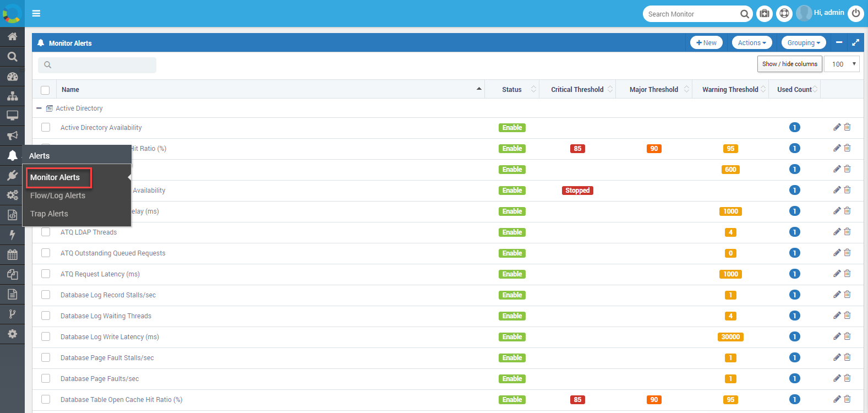Screen dimensions: 868x413
Task: Check Database Page Fault Stalls/sec checkbox
Action: 46,357
